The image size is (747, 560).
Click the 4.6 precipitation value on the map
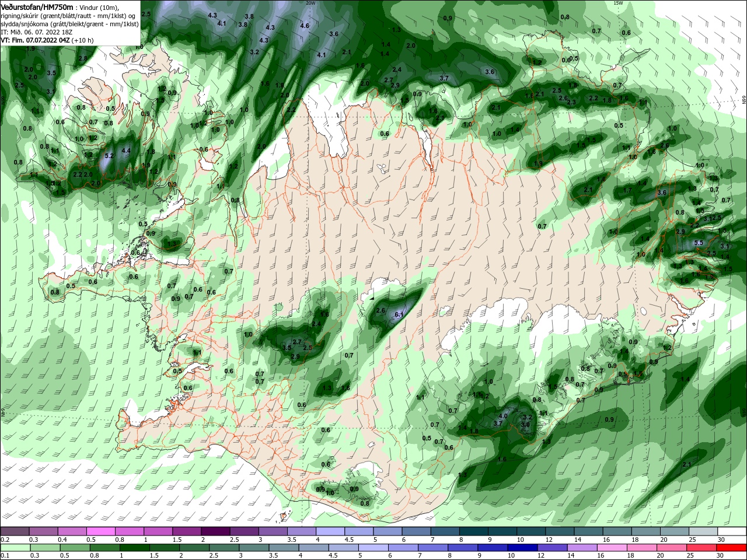305,26
